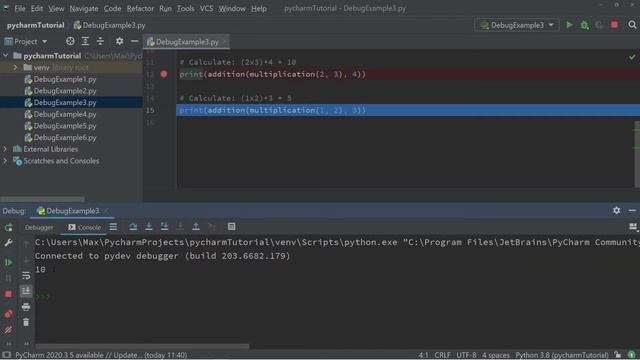Rerun DebugExample3 in Debug panel
Viewport: 640px width, 360px height.
[x=9, y=227]
